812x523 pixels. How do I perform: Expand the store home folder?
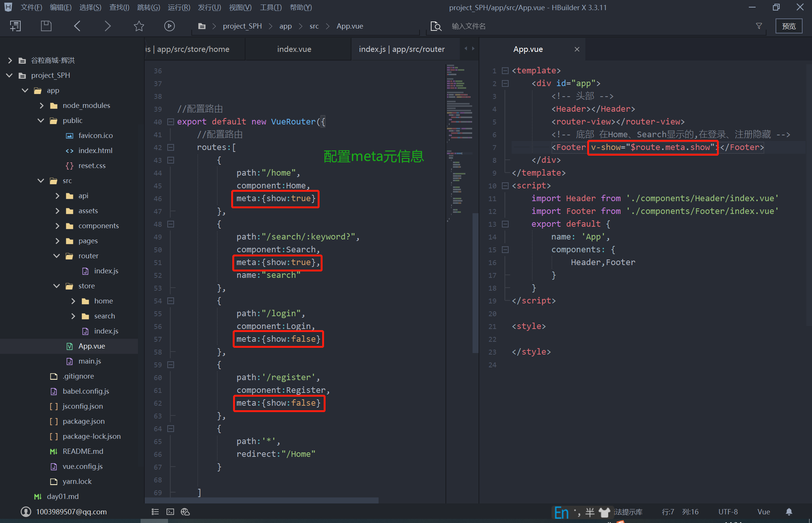[x=73, y=301]
